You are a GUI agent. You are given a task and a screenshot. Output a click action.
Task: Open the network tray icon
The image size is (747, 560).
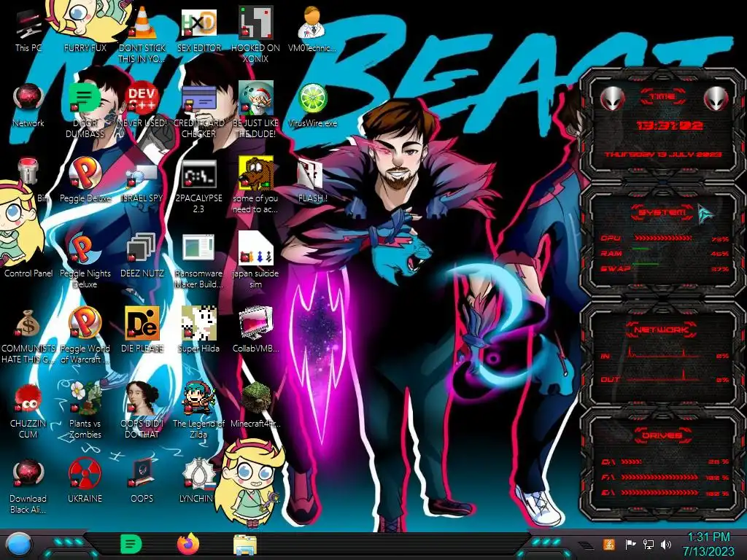(x=649, y=544)
